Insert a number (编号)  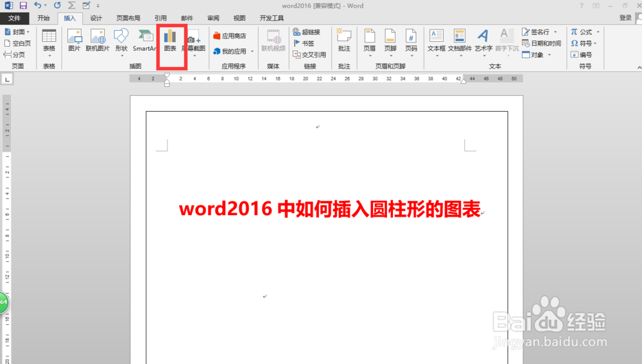pyautogui.click(x=582, y=55)
